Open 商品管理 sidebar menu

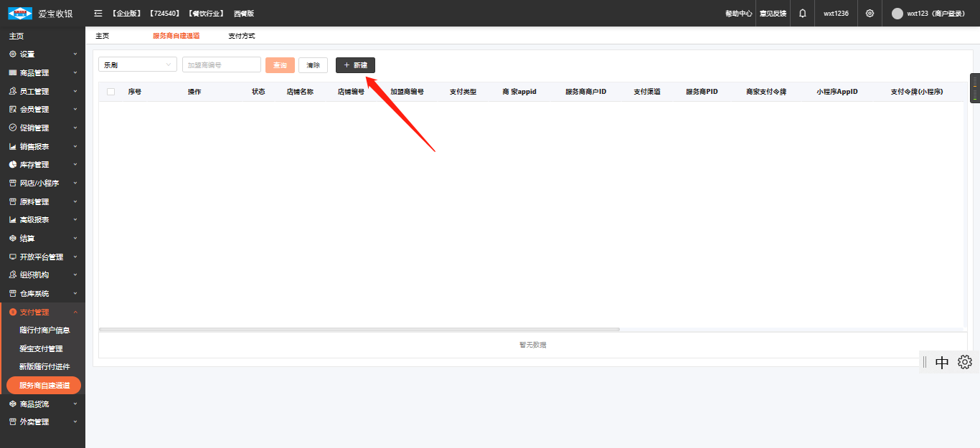42,72
